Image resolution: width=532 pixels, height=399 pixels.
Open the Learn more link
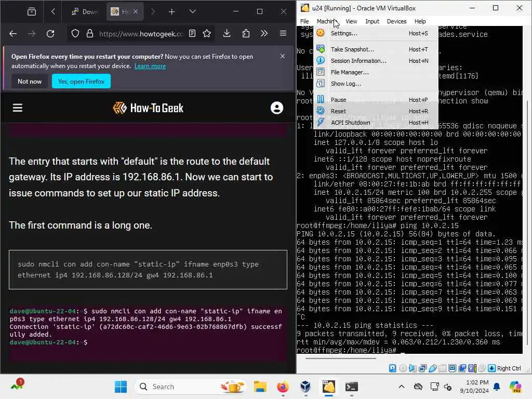click(x=150, y=66)
